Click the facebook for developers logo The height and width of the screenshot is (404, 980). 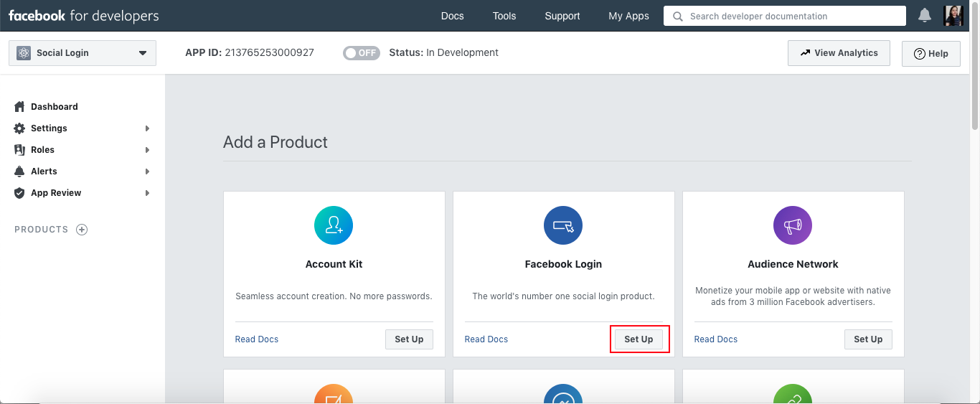click(84, 16)
